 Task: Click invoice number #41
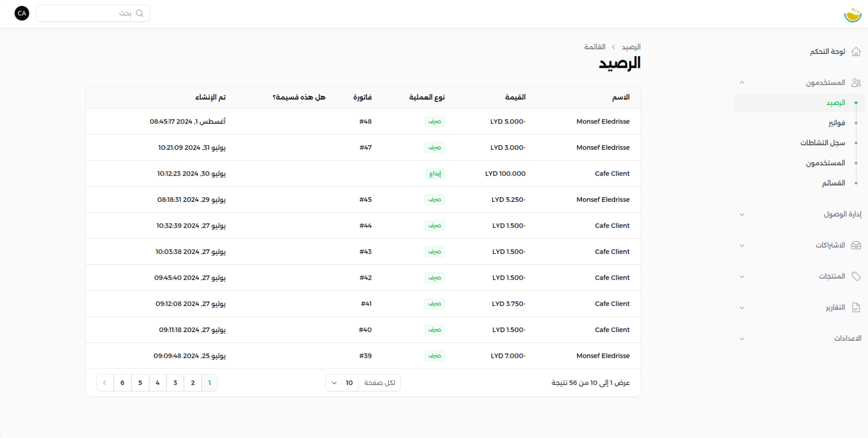coord(366,304)
